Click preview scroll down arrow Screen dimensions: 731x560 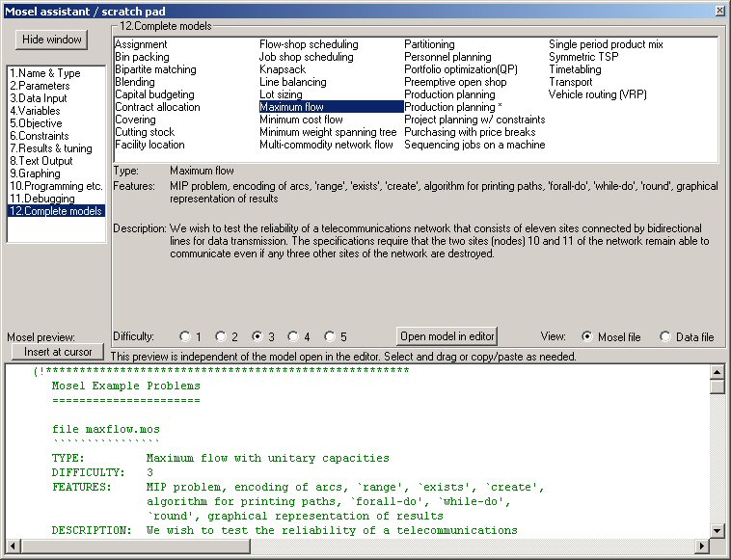pos(717,530)
